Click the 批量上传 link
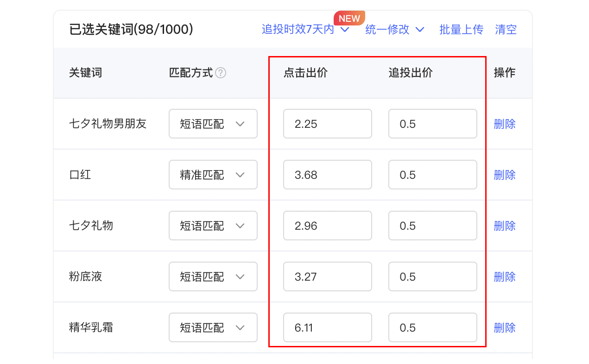Viewport: 589px width, 364px height. point(461,29)
